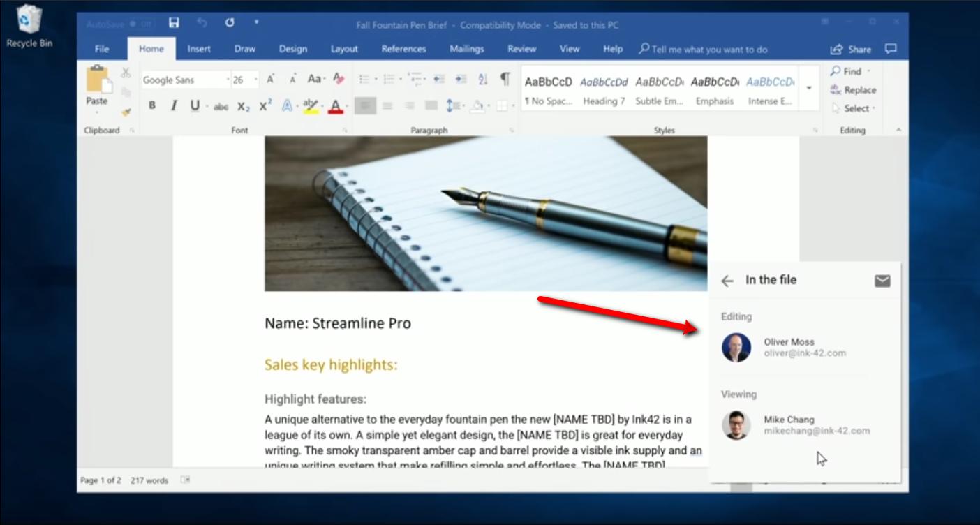Click the Increase Indent icon
This screenshot has width=980, height=525.
(x=460, y=79)
